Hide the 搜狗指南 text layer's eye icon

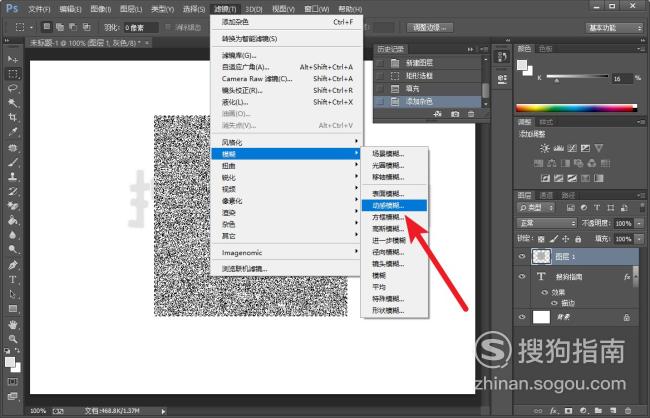pyautogui.click(x=522, y=276)
